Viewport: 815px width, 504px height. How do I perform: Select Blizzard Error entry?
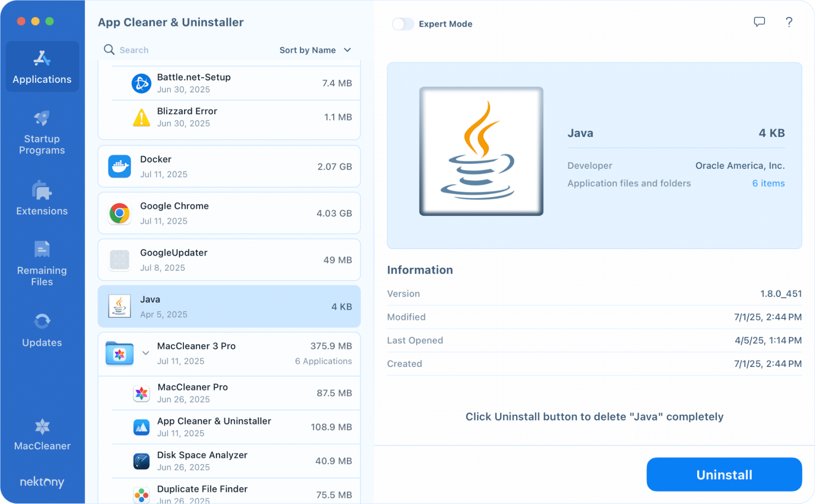click(236, 117)
